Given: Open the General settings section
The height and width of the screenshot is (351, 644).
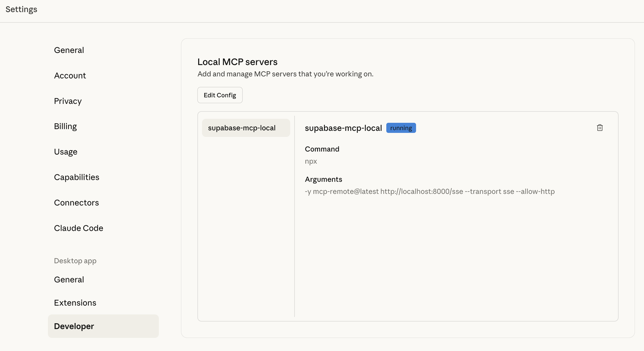Looking at the screenshot, I should coord(69,50).
